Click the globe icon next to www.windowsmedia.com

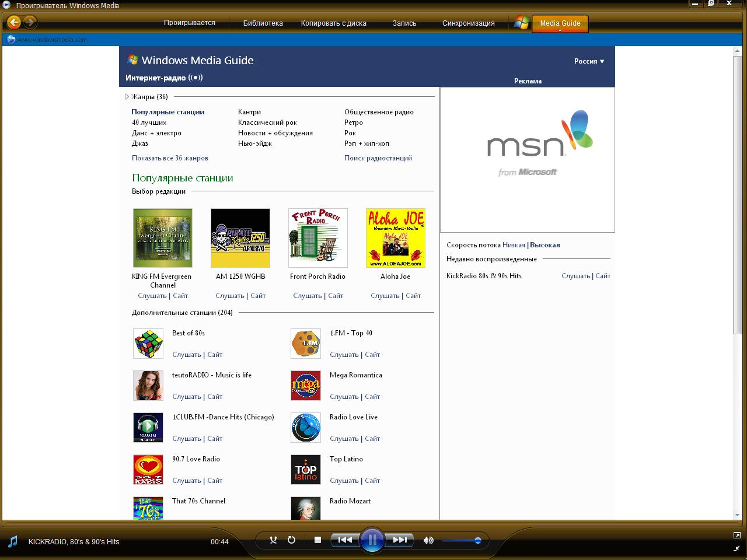11,40
